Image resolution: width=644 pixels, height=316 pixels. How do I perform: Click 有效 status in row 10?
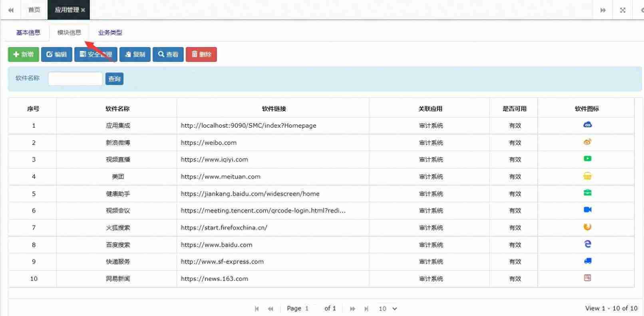(x=515, y=278)
